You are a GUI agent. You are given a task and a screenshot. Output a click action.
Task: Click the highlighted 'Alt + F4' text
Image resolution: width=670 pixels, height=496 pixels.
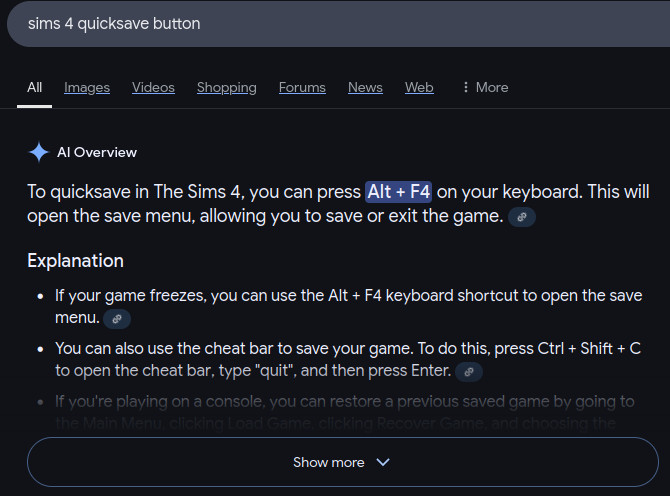(398, 191)
